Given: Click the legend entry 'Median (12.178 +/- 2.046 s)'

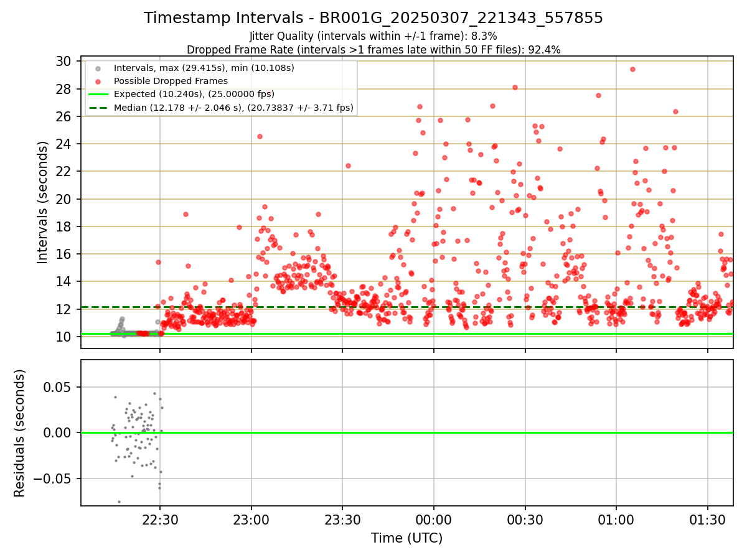Looking at the screenshot, I should tap(233, 108).
